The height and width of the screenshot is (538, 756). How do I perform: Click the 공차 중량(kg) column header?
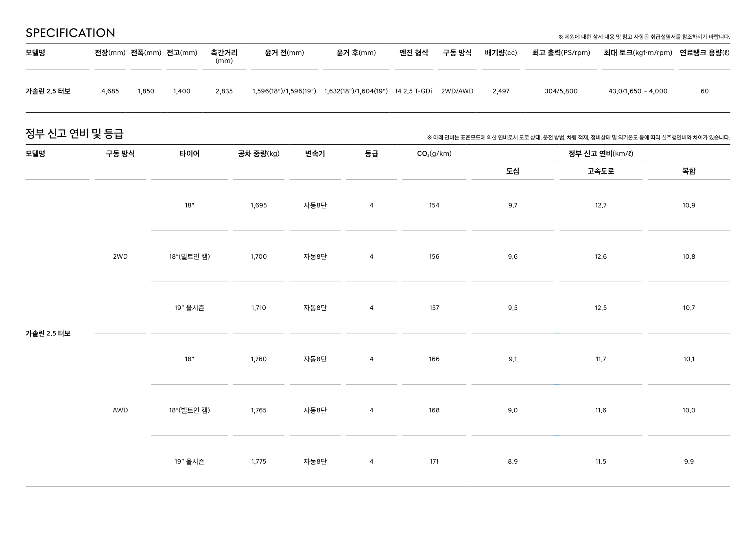click(x=258, y=154)
